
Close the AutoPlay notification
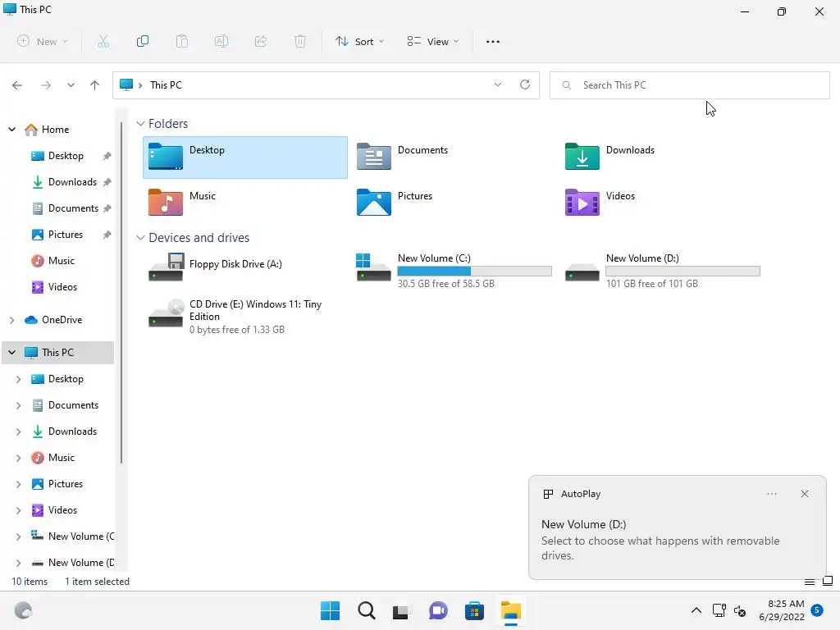(805, 494)
